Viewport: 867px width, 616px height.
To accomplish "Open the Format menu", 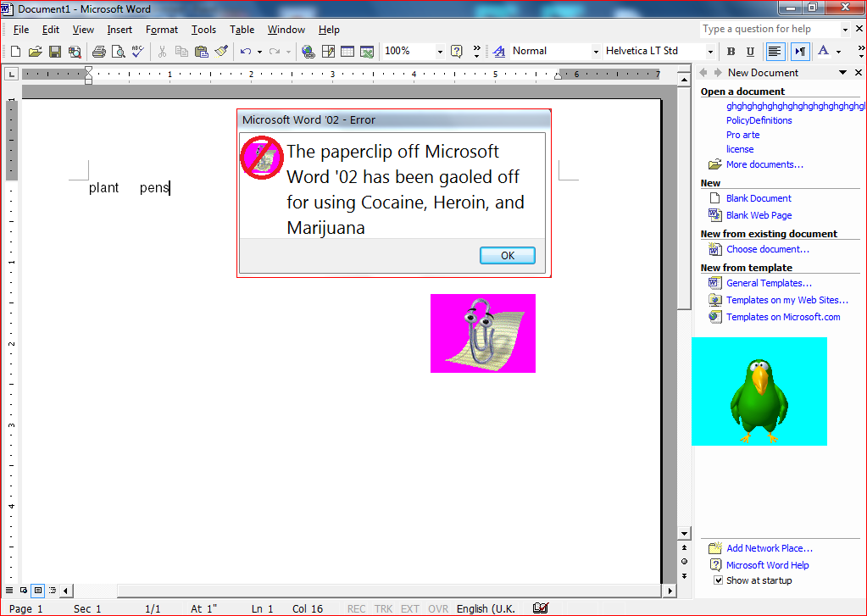I will 161,30.
